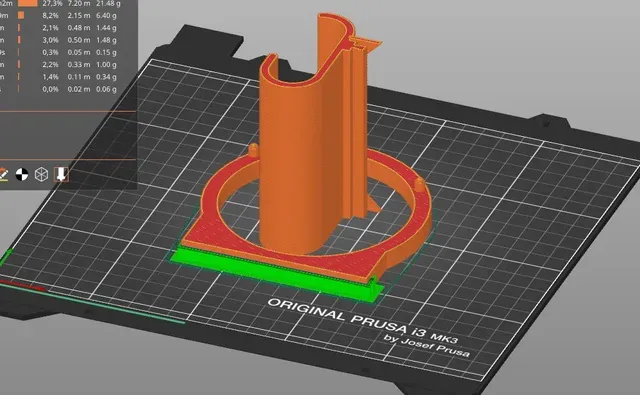Select the 0.48 m length value

click(x=79, y=28)
